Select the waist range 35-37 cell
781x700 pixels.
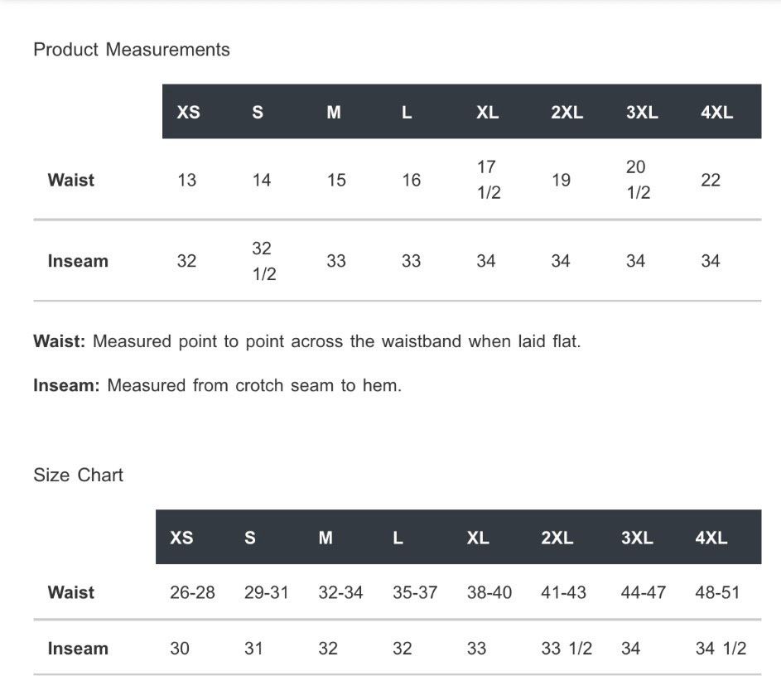415,592
